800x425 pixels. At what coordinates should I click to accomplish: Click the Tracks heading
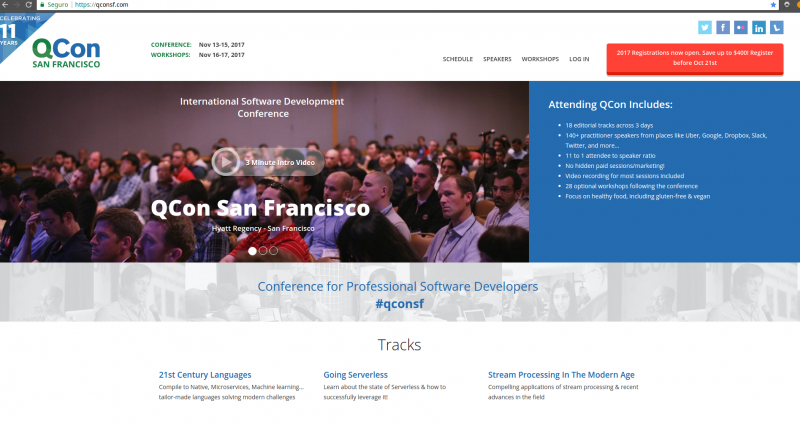click(x=399, y=345)
